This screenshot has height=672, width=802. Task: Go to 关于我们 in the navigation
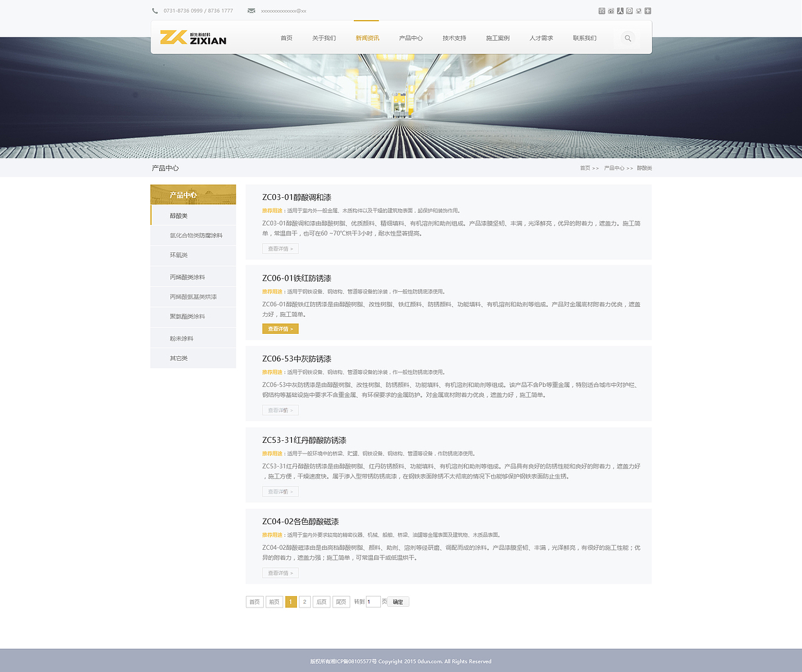point(324,38)
